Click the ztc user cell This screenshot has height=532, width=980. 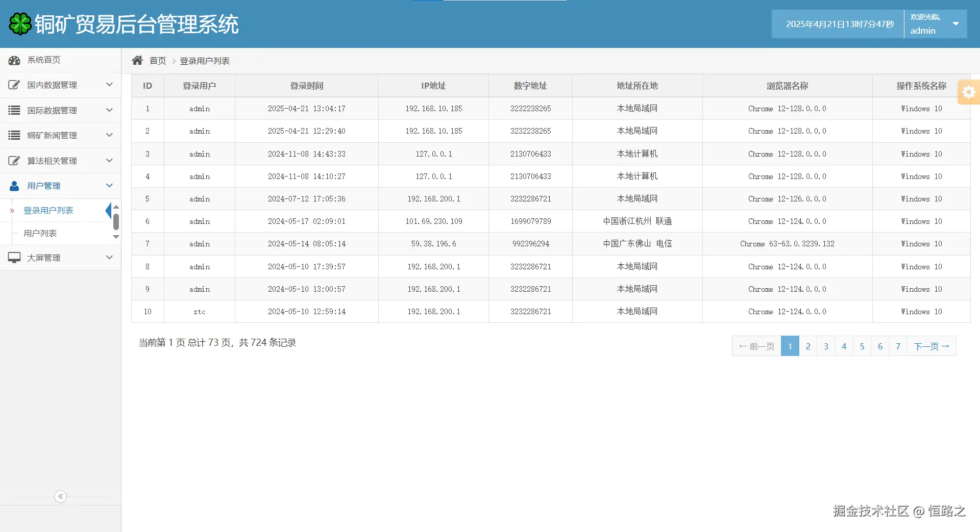click(x=200, y=312)
